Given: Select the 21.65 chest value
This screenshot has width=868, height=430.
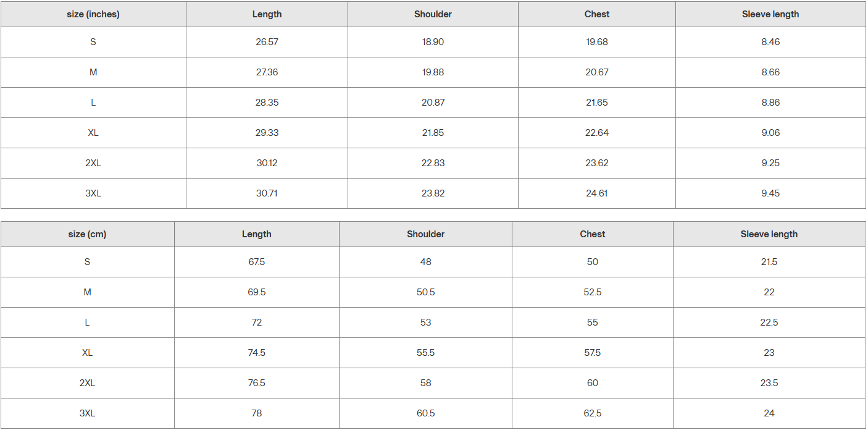Looking at the screenshot, I should click(x=597, y=103).
